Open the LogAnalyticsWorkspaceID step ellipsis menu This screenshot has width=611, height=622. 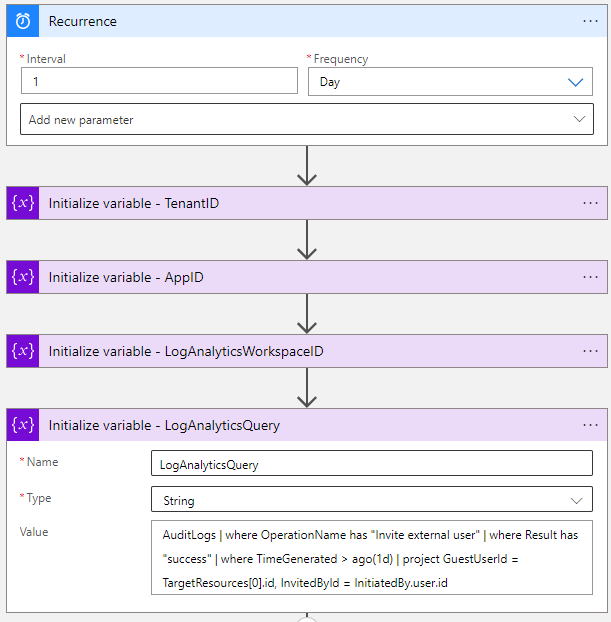(590, 351)
